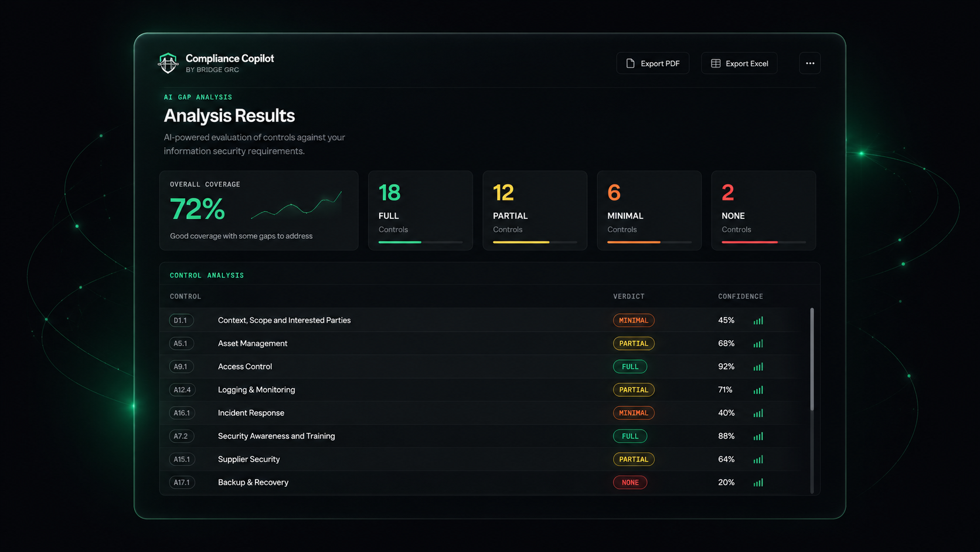Viewport: 980px width, 552px height.
Task: Click PARTIAL verdict badge in Supplier Security row
Action: click(x=634, y=459)
